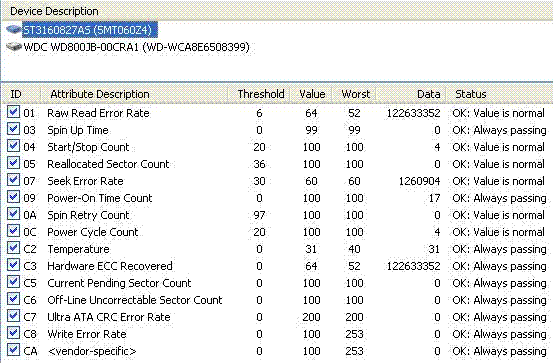553x363 pixels.
Task: Click the Device Description header
Action: point(54,11)
